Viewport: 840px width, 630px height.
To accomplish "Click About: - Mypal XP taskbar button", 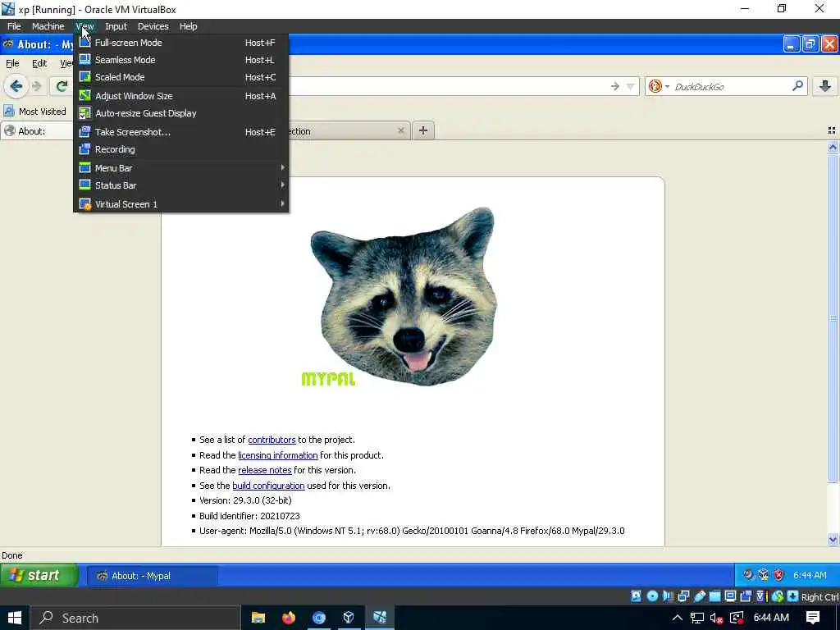I will point(153,576).
